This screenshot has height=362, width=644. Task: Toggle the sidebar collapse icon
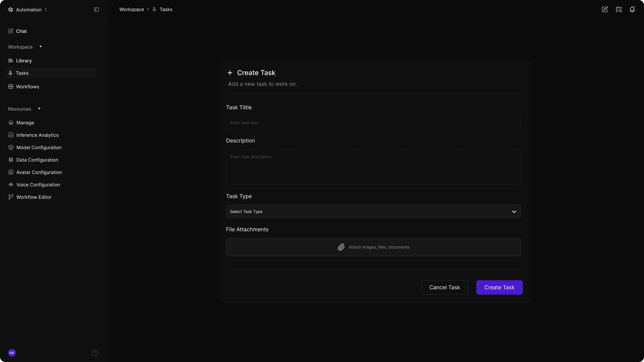coord(96,10)
